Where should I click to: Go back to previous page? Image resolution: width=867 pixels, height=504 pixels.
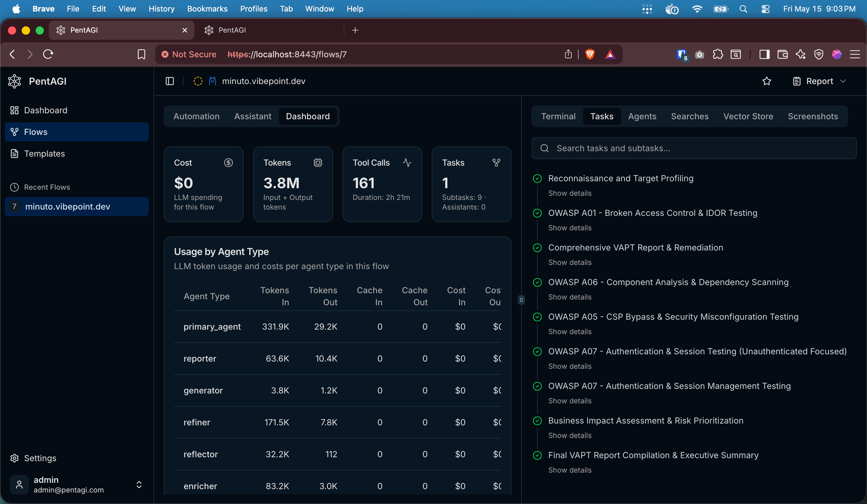pyautogui.click(x=13, y=54)
